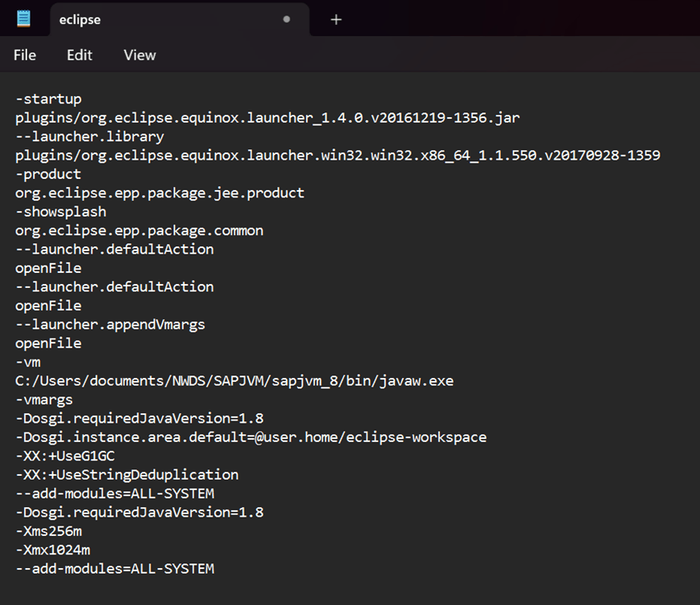Click the -XX:+UseStringDeduplication line
Image resolution: width=700 pixels, height=605 pixels.
(x=127, y=475)
